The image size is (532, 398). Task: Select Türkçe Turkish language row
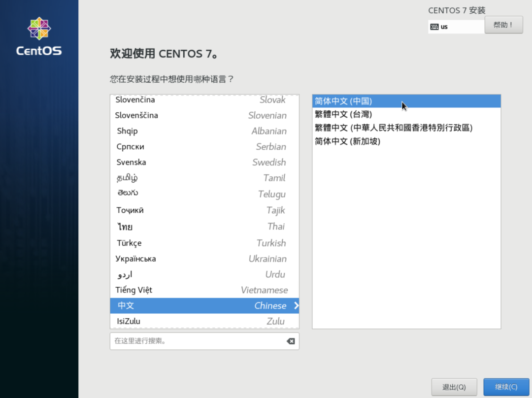pyautogui.click(x=204, y=243)
